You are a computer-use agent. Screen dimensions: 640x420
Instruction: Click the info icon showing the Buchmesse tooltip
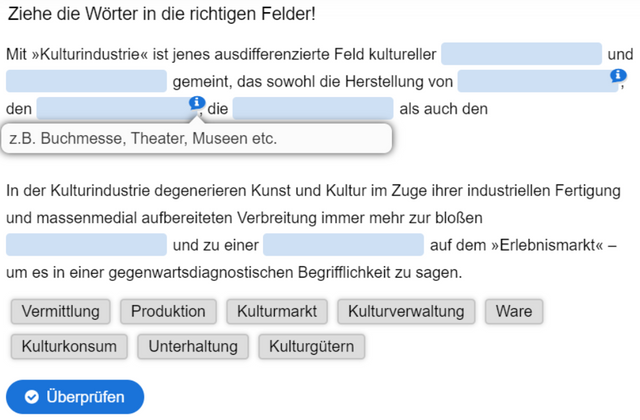click(197, 102)
